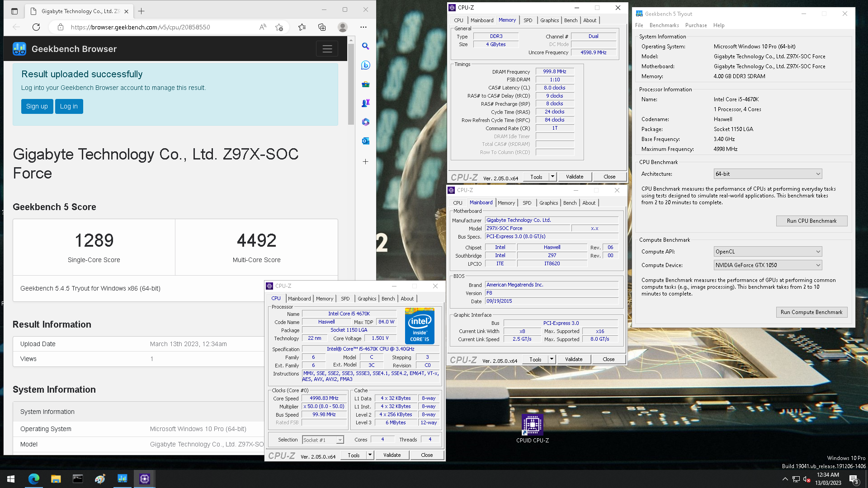The image size is (868, 488).
Task: View site information lock icon
Action: click(x=60, y=27)
